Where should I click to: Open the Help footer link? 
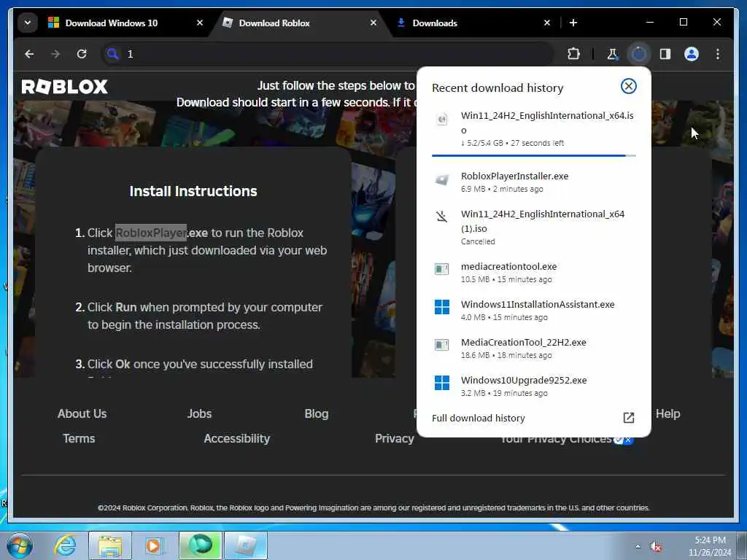[x=668, y=414]
